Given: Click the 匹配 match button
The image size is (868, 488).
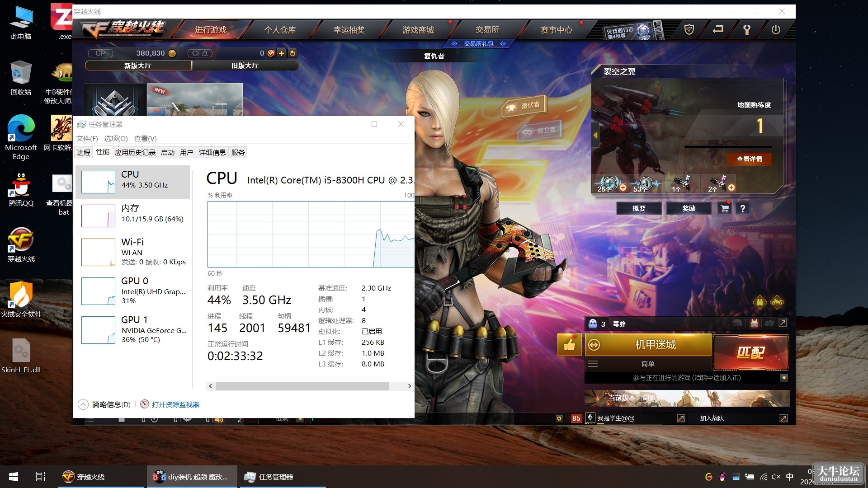Looking at the screenshot, I should (751, 352).
